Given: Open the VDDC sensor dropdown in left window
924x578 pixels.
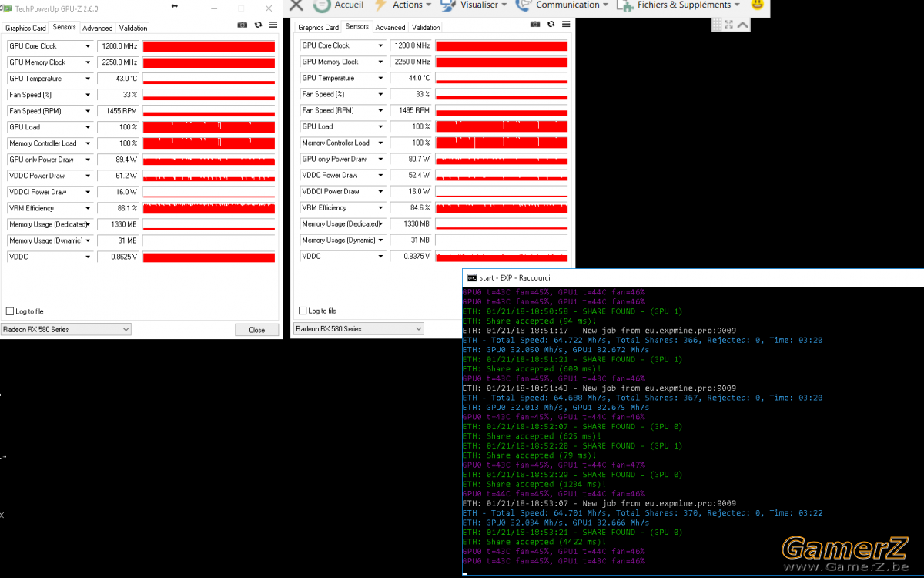Looking at the screenshot, I should pyautogui.click(x=88, y=257).
